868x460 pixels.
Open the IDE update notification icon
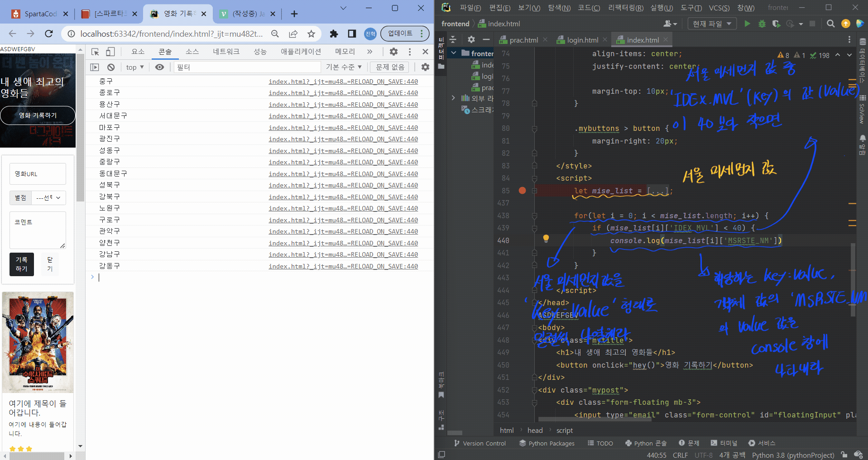pyautogui.click(x=845, y=24)
